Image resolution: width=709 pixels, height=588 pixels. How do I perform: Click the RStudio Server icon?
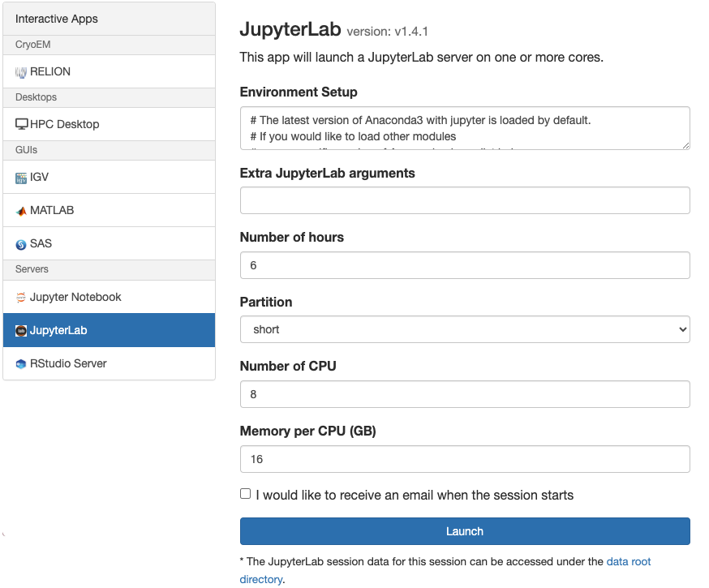pyautogui.click(x=21, y=364)
